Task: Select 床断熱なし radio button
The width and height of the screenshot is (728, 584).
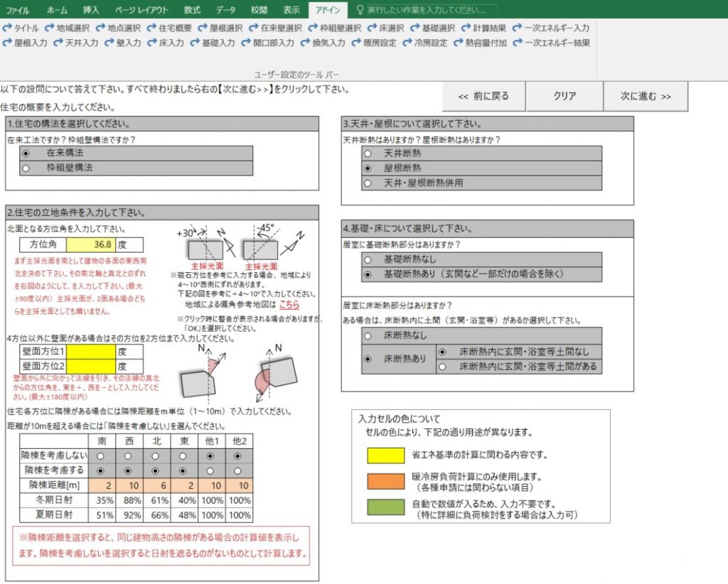Action: pyautogui.click(x=368, y=335)
